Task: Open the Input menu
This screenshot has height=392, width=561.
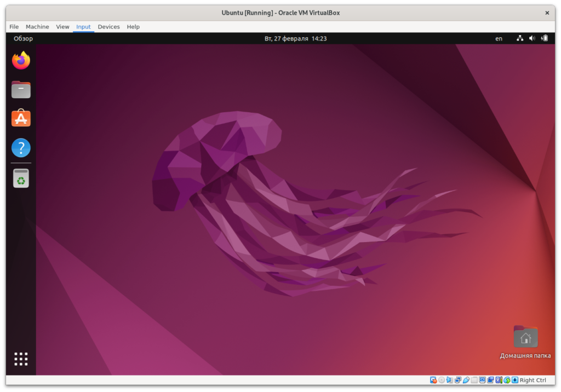Action: [83, 27]
